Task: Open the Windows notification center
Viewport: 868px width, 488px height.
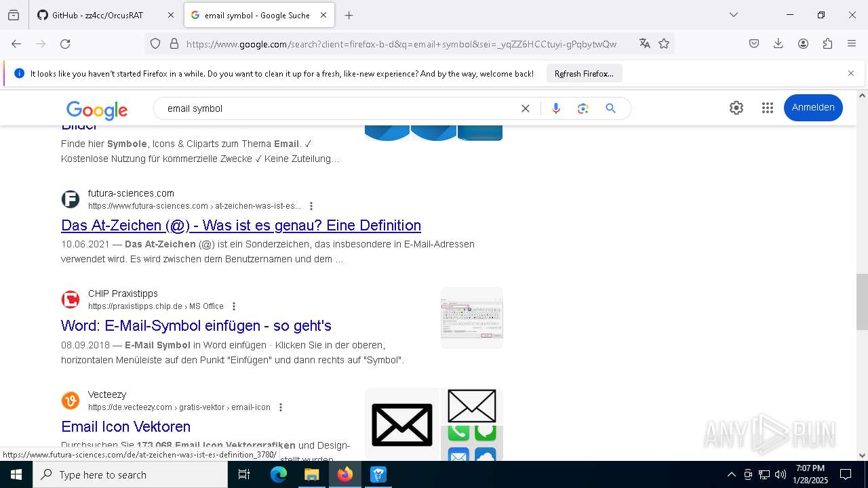Action: coord(846,474)
